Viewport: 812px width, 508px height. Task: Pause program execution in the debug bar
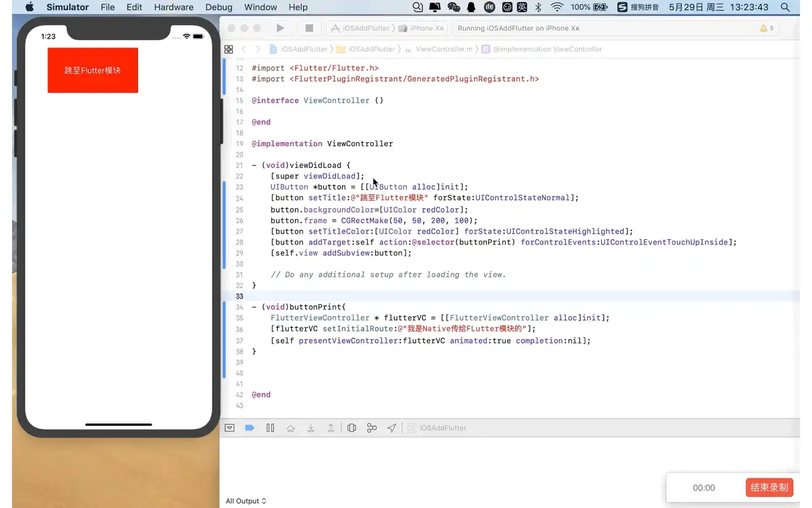(x=270, y=428)
